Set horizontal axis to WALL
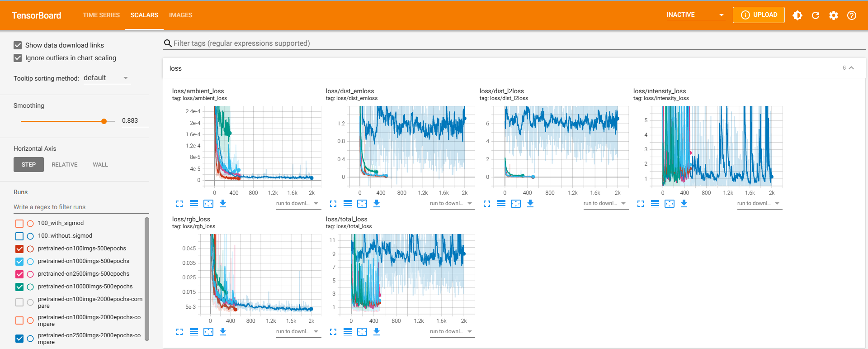Screen dimensions: 868x349 point(100,165)
